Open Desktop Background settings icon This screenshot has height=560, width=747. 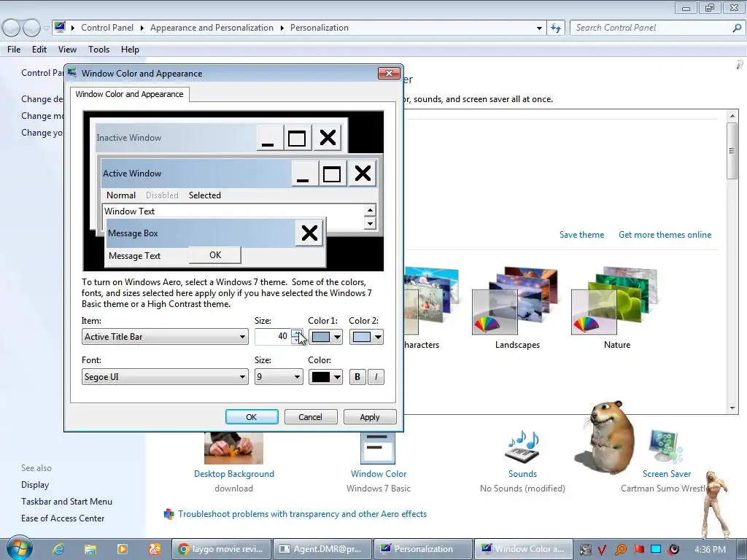[233, 448]
